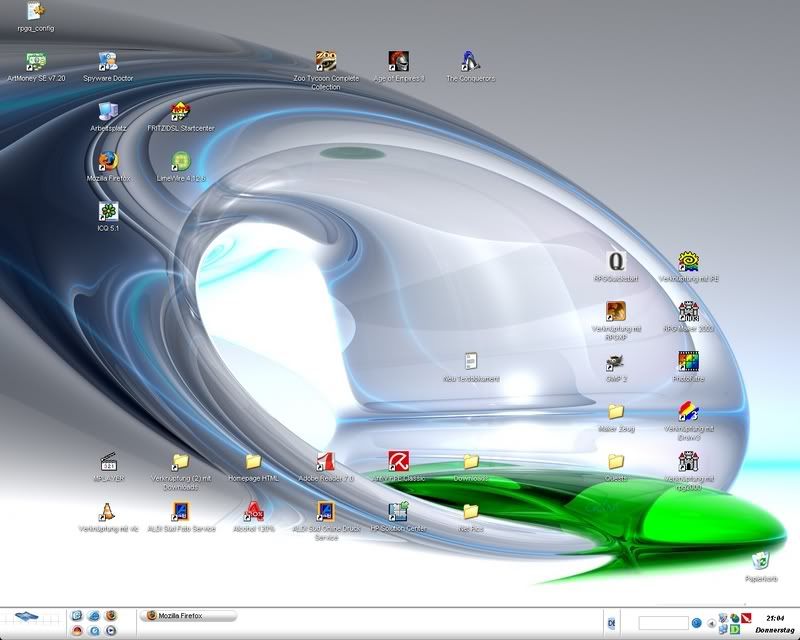Image resolution: width=800 pixels, height=640 pixels.
Task: Launch the Spyware Doctor shortcut
Action: click(x=108, y=61)
